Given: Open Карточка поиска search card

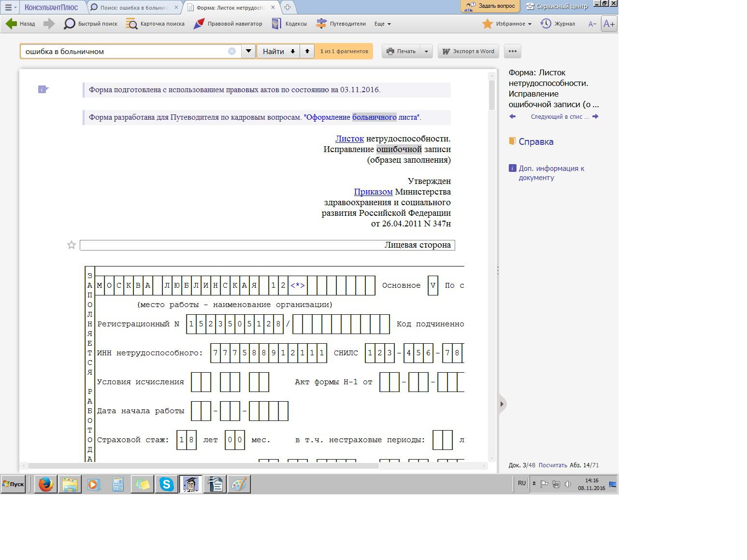Looking at the screenshot, I should pos(155,24).
